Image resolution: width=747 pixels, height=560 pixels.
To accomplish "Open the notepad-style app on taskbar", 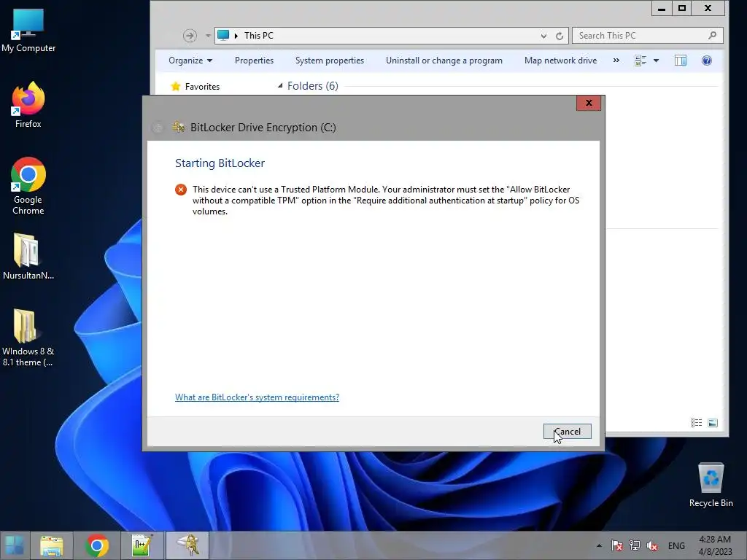I will pos(142,545).
